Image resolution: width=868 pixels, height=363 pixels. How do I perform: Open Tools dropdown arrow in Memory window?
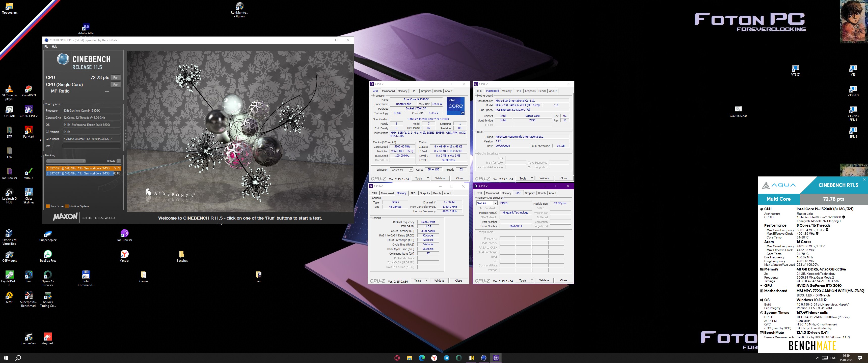(427, 281)
